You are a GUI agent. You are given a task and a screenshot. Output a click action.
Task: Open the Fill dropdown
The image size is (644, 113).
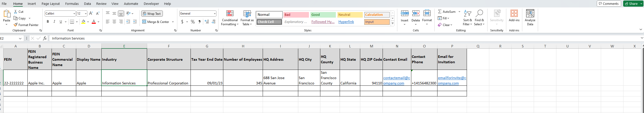(444, 18)
